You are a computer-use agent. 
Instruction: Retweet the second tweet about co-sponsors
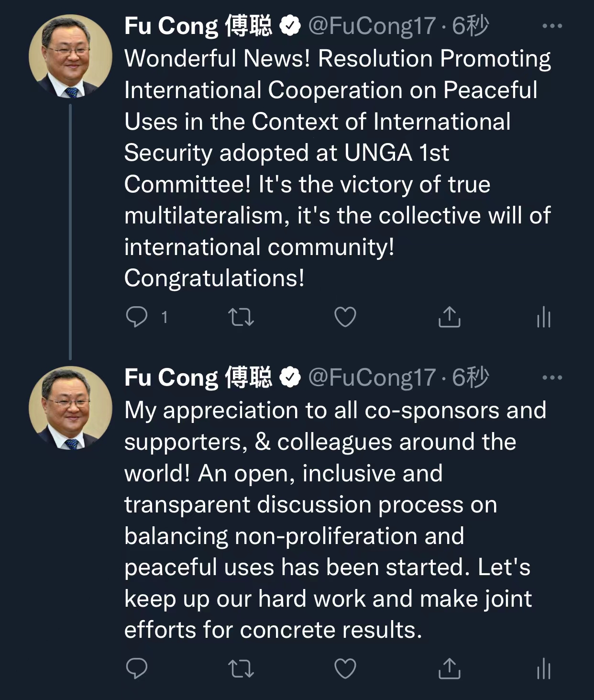[241, 669]
